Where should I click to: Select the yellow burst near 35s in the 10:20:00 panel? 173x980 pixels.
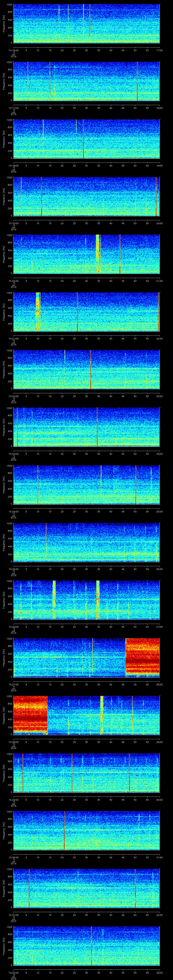97,254
